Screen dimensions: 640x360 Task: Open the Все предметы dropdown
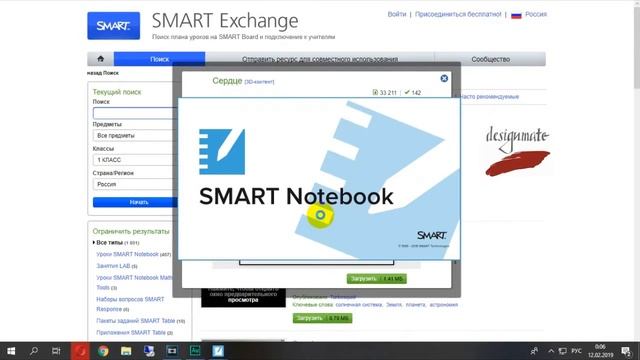click(x=135, y=136)
